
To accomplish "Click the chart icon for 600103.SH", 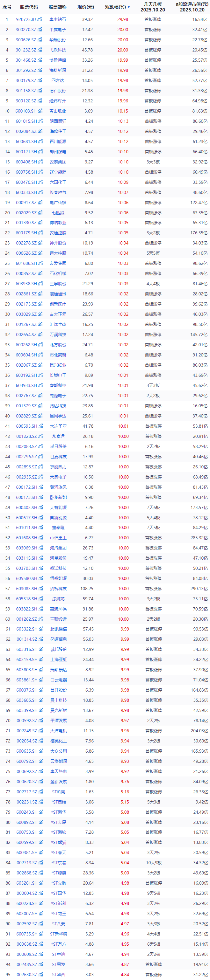I will click(x=40, y=111).
